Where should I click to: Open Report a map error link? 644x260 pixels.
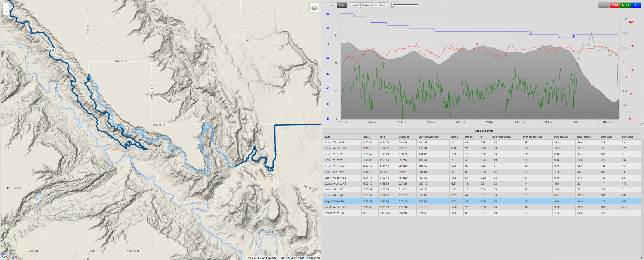pyautogui.click(x=309, y=258)
